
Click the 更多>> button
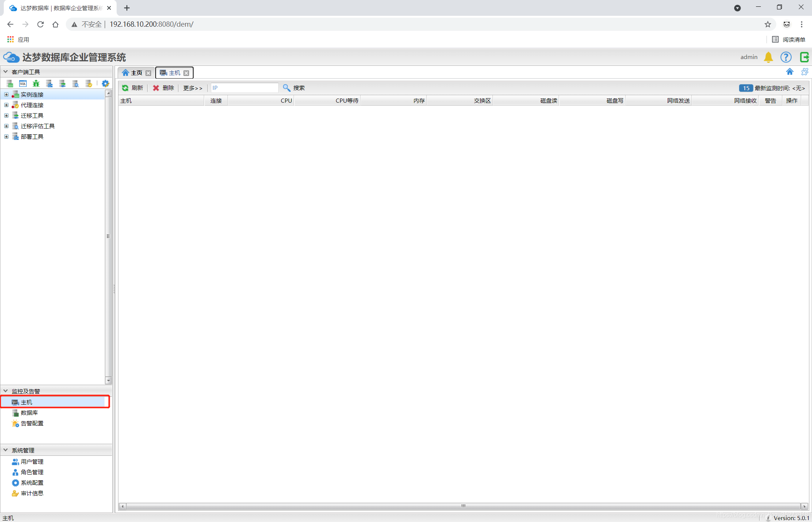tap(192, 88)
